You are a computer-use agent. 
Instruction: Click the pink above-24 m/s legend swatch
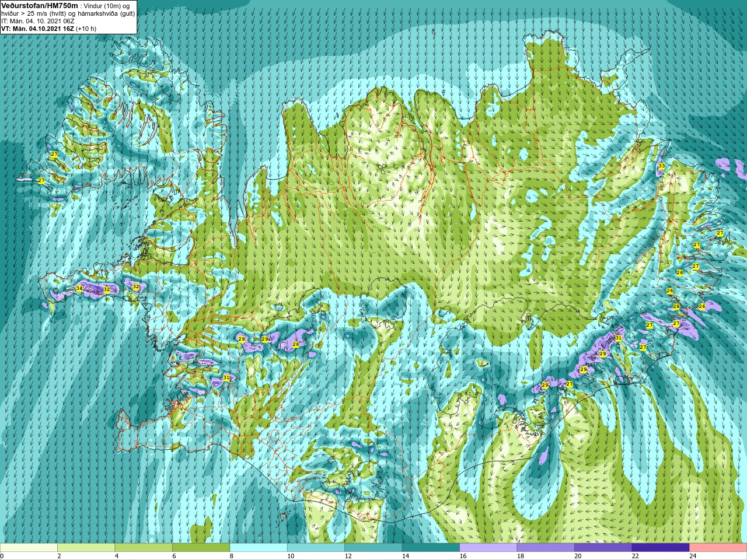pos(718,547)
